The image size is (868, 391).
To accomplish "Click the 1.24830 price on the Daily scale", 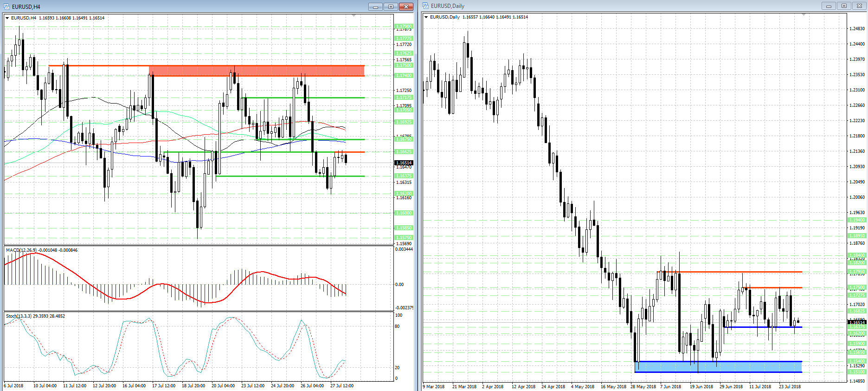I will click(x=857, y=29).
